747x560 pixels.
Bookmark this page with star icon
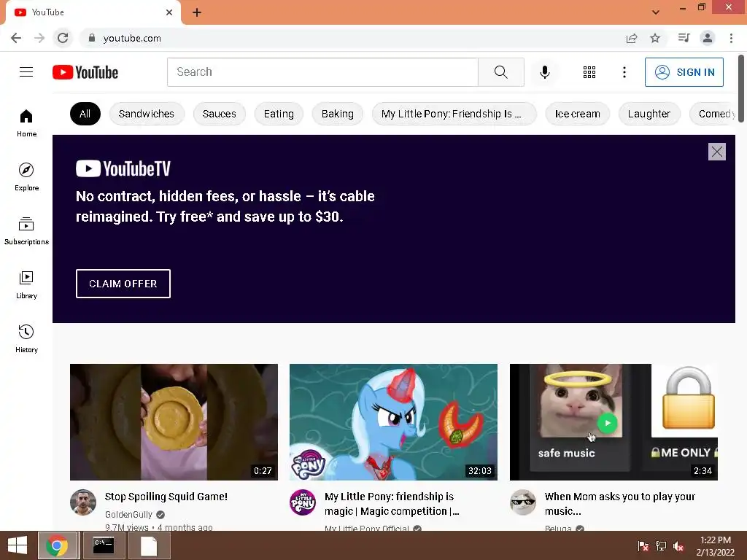(x=655, y=38)
